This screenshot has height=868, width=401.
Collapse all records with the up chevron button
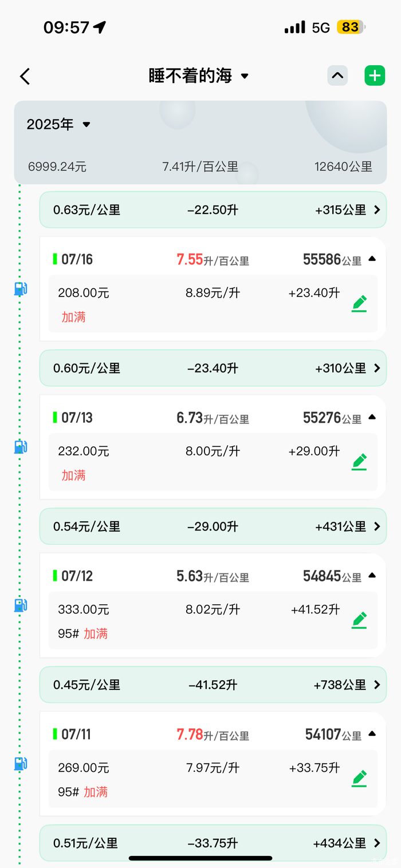337,76
